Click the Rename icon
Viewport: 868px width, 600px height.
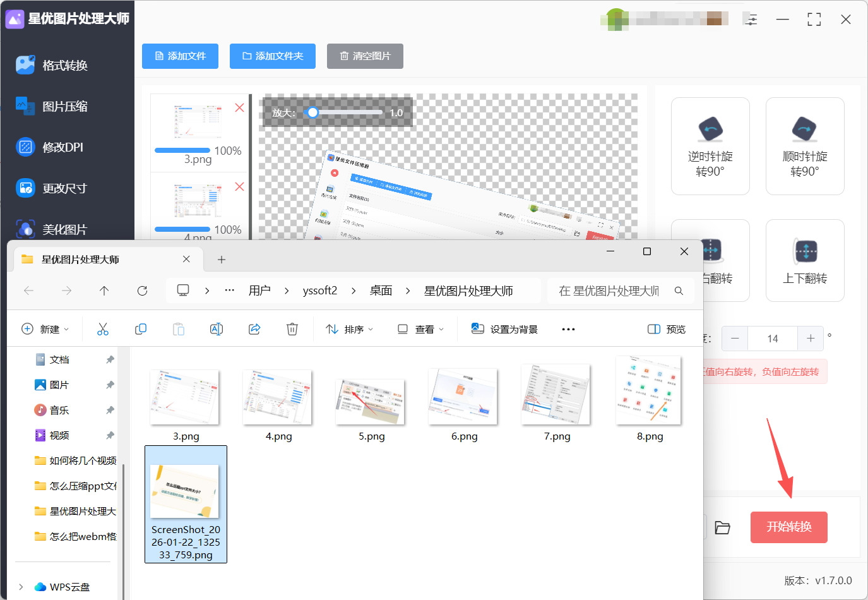(217, 329)
